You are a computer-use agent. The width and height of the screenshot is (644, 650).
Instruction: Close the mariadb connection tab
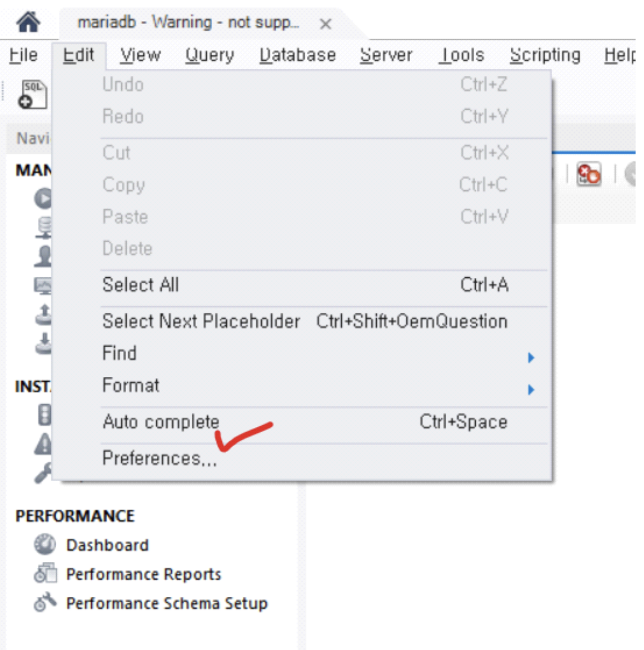tap(326, 24)
